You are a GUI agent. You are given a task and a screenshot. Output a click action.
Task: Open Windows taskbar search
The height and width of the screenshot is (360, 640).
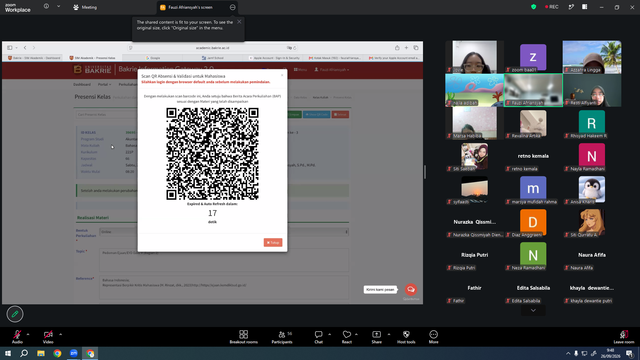coord(24,353)
